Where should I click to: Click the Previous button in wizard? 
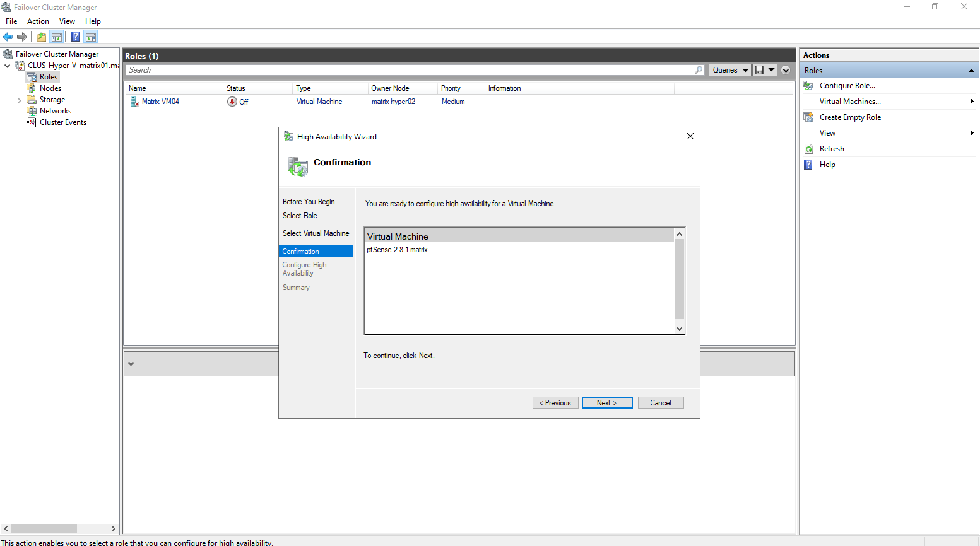(x=555, y=403)
